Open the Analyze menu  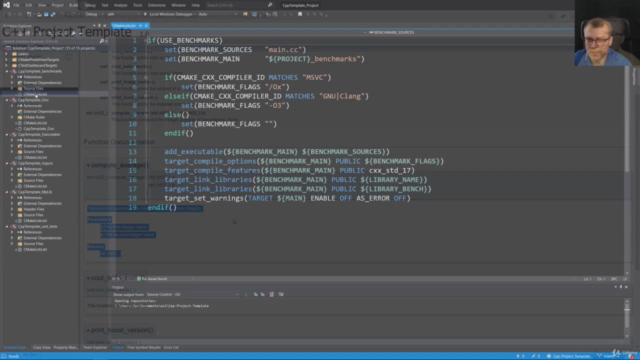coord(120,5)
